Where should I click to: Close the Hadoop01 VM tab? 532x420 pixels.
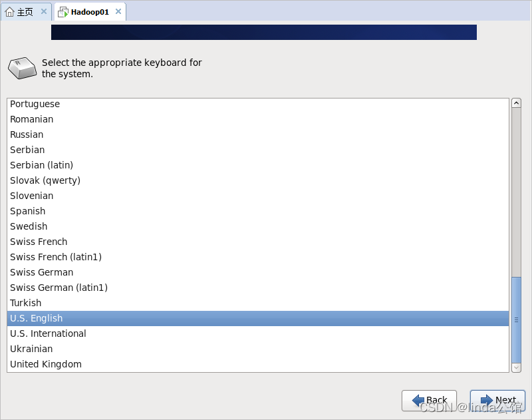118,11
